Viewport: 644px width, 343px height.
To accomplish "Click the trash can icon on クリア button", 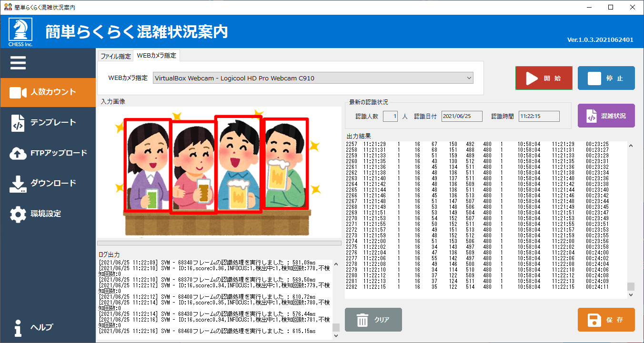I will [x=362, y=320].
